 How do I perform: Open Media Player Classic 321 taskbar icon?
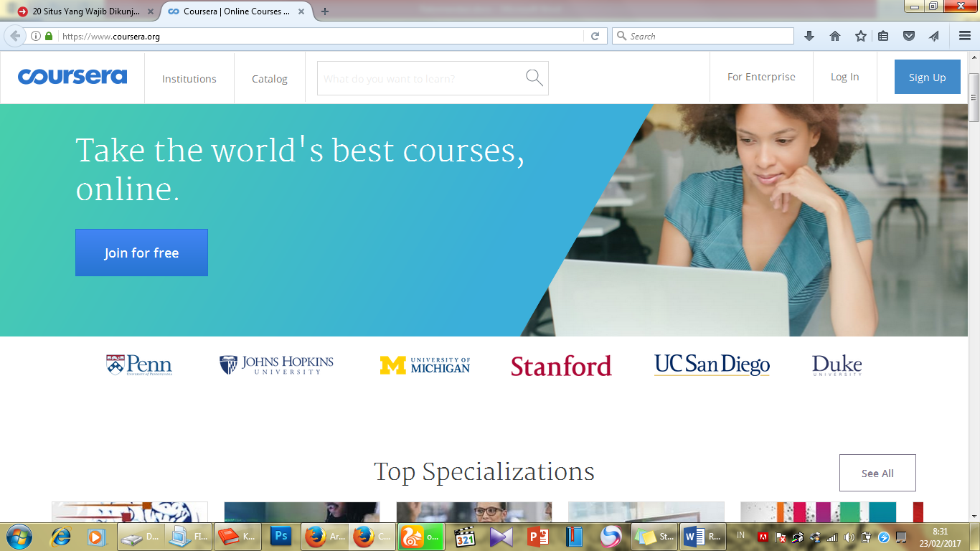[x=466, y=537]
